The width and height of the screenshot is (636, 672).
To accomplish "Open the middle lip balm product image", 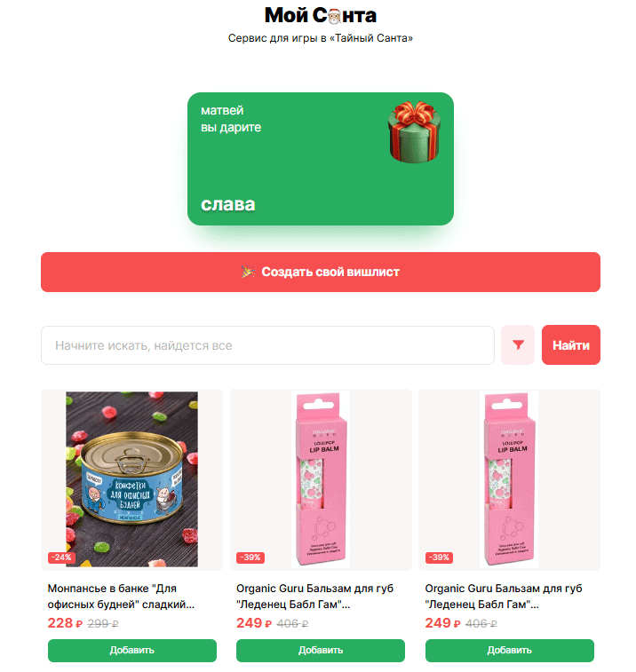I will click(x=321, y=479).
